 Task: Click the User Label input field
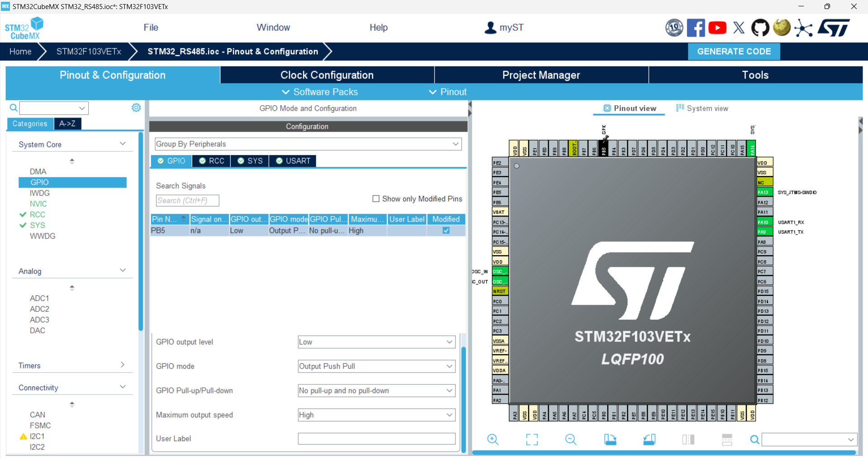(x=376, y=439)
